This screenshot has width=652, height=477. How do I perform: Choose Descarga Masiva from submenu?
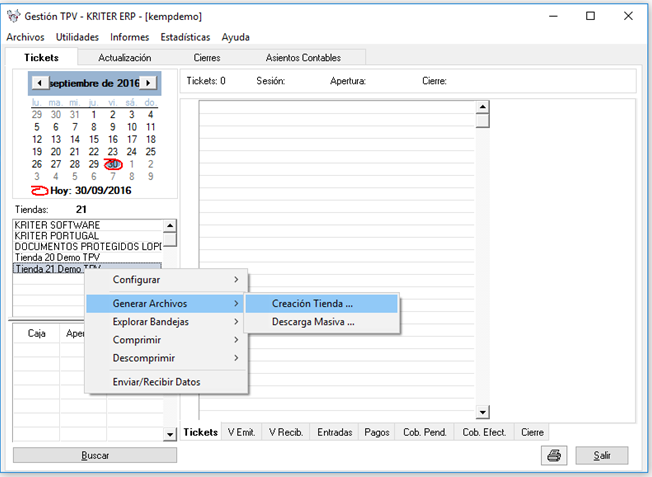coord(312,322)
